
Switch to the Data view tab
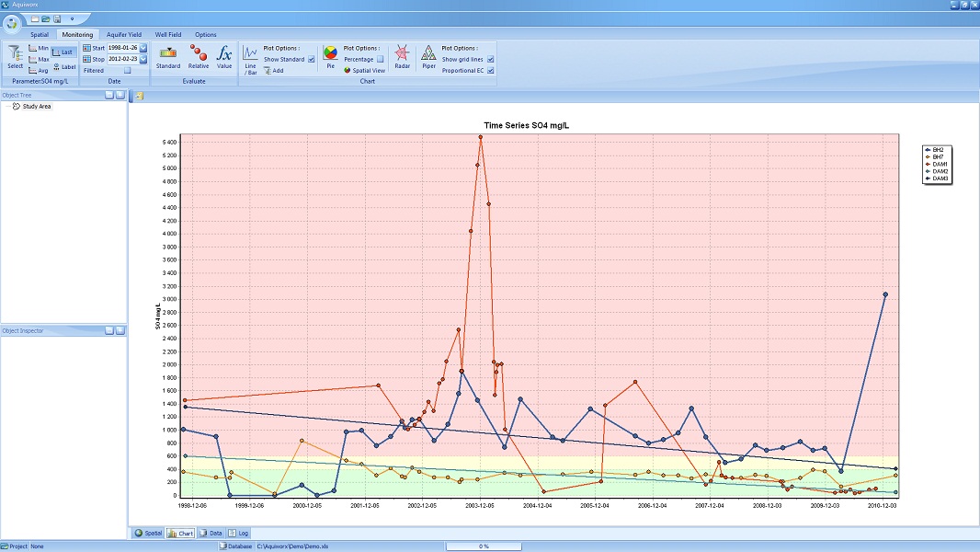[211, 533]
